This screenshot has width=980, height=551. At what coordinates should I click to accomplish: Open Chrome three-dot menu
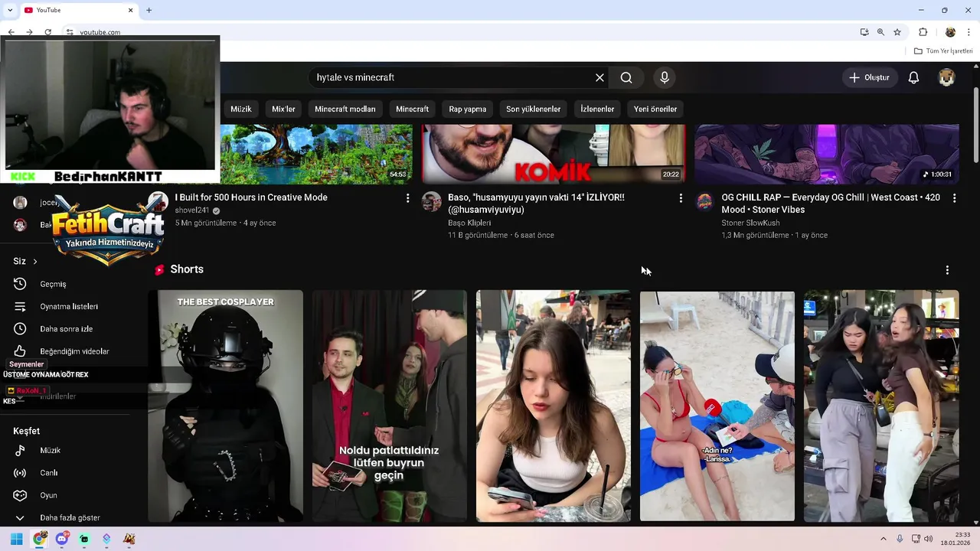[969, 32]
